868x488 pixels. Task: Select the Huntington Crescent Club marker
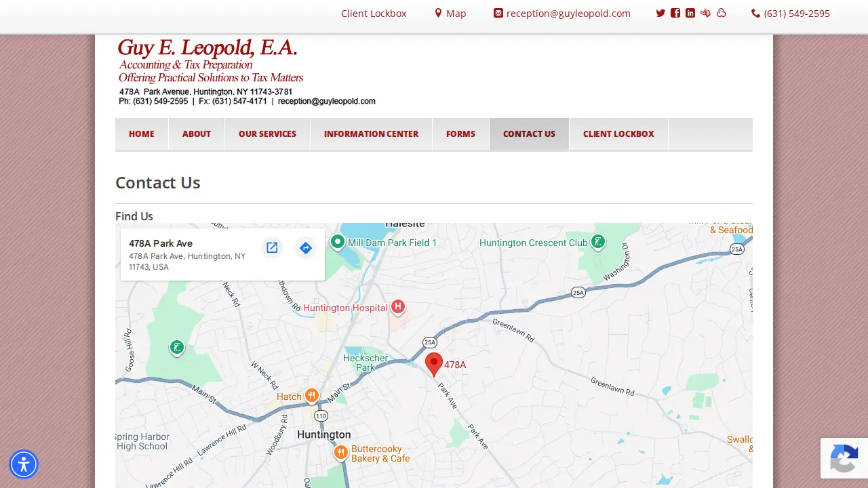pyautogui.click(x=597, y=242)
